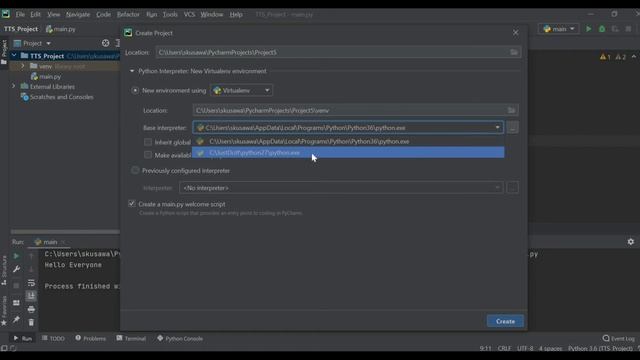Pin the run tab with pin icon
This screenshot has height=360, width=640.
(16, 320)
